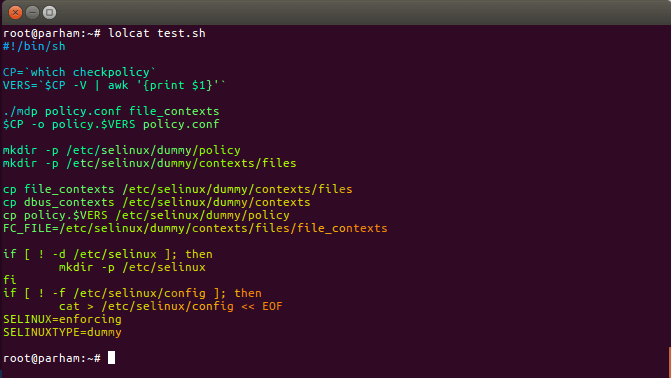Image resolution: width=671 pixels, height=378 pixels.
Task: Click the 'if [ ! -d /etc/selinux ]' line
Action: (108, 254)
